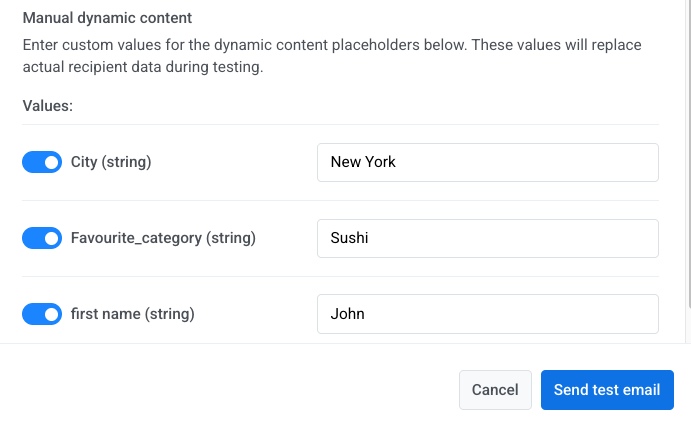
Task: Place cursor on "New York" text
Action: 363,162
